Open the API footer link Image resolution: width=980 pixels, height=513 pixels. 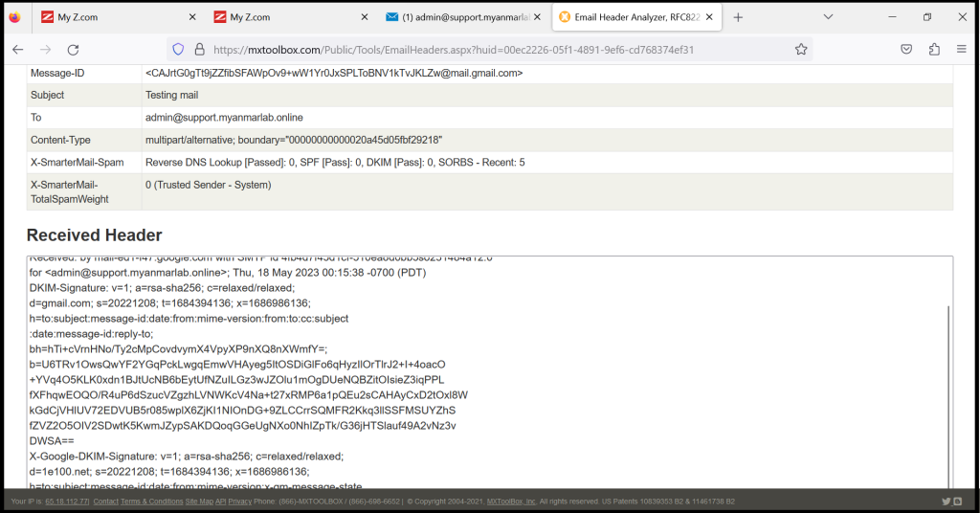coord(221,502)
